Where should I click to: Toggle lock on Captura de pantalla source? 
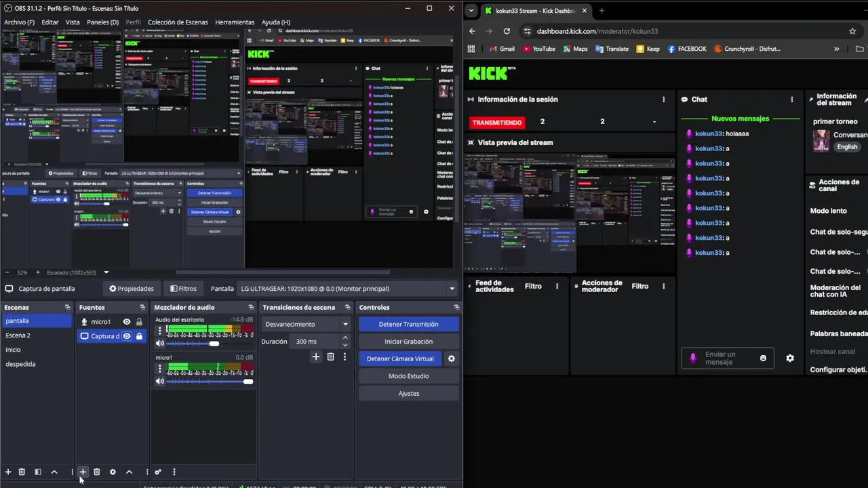[139, 336]
